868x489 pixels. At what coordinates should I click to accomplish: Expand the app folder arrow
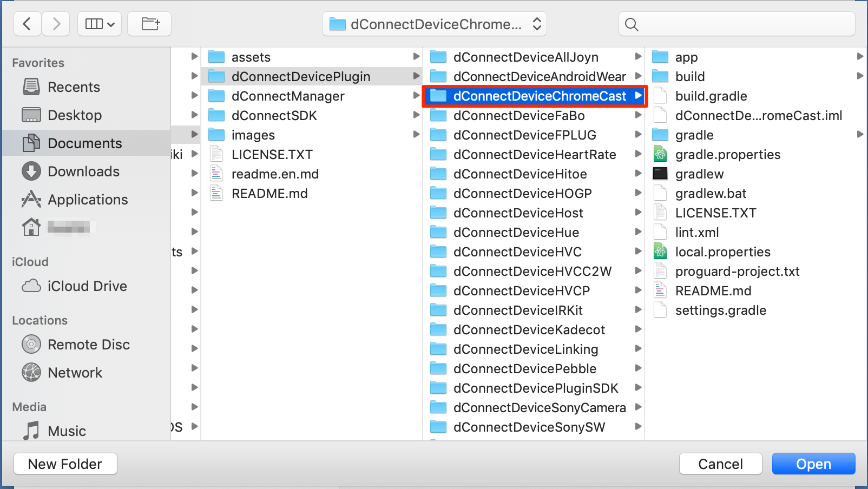coord(860,57)
